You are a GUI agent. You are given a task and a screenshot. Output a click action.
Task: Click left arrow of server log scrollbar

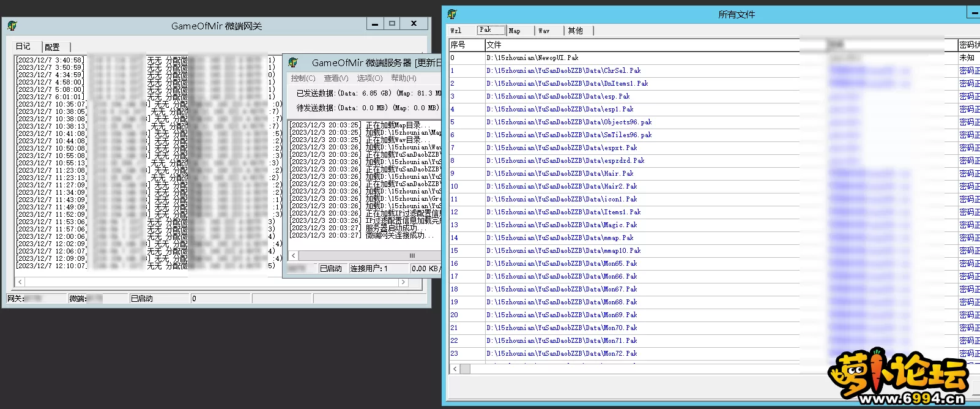[x=294, y=255]
